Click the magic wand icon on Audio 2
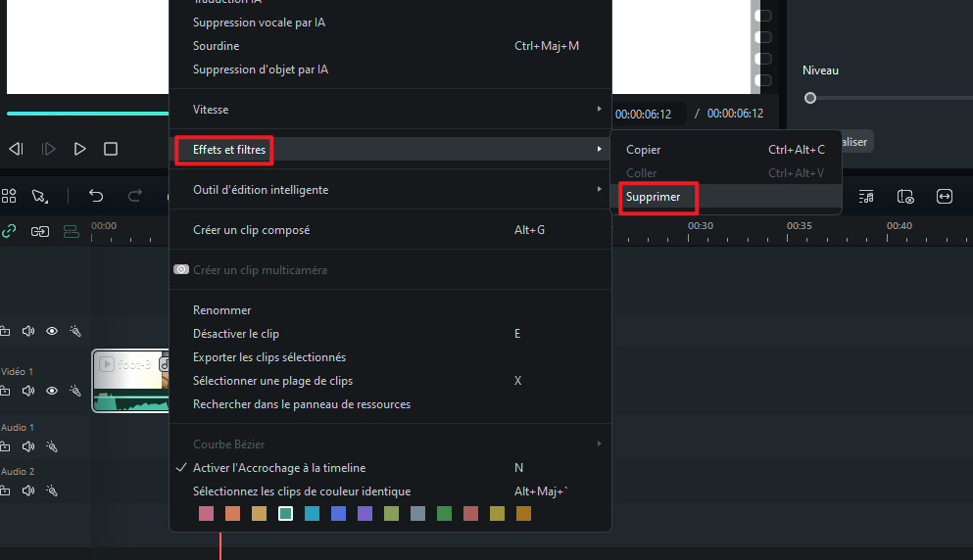 tap(52, 490)
